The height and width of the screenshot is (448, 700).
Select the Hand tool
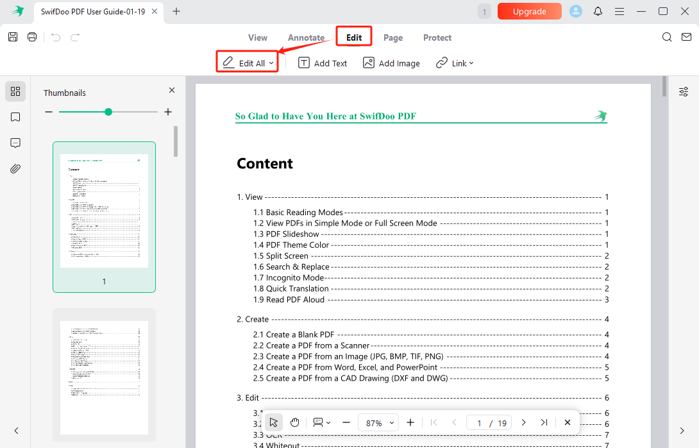(295, 422)
